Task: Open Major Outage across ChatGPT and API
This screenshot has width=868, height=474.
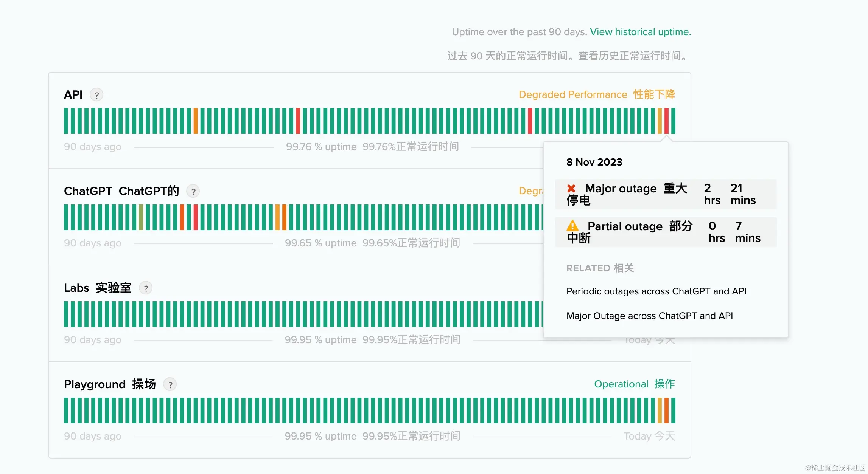Action: pos(649,316)
